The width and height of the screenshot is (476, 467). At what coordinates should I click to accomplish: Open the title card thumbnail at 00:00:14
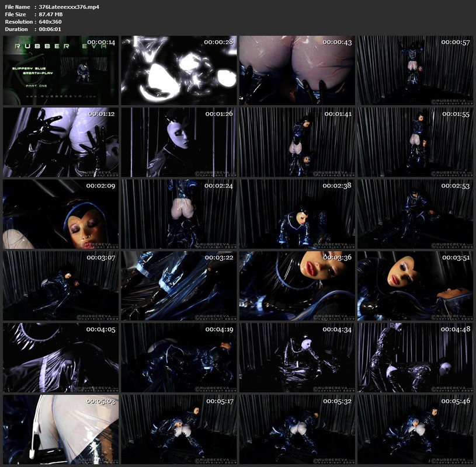(x=61, y=71)
